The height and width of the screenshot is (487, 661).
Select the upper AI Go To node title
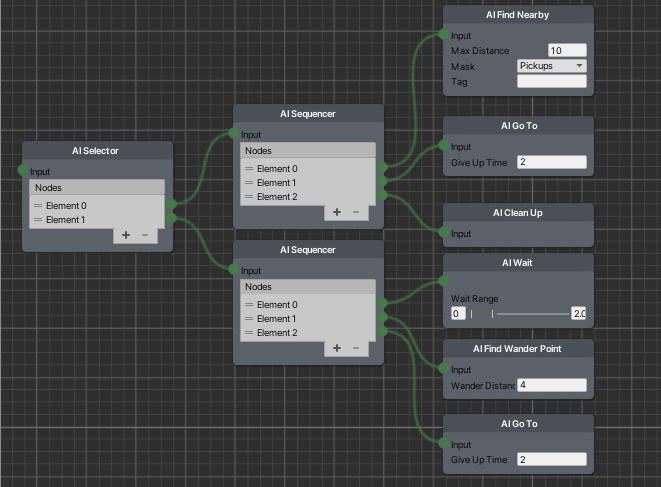coord(519,126)
